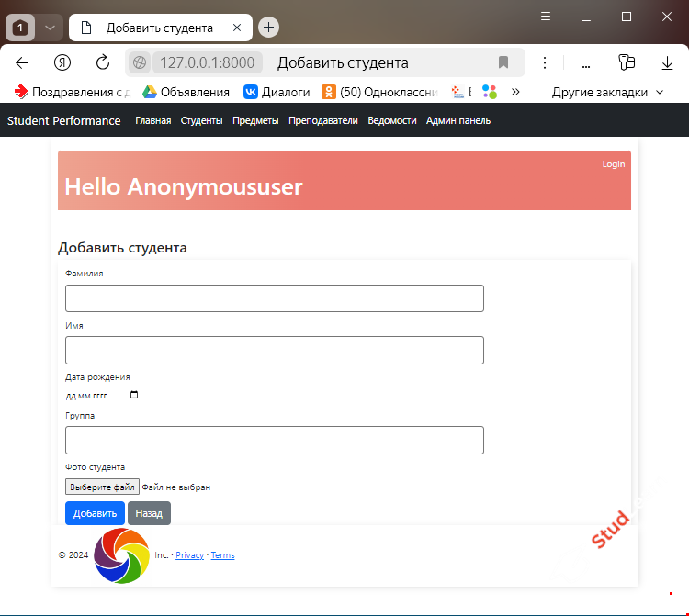
Task: Click the Student Performance brand link
Action: pyautogui.click(x=63, y=121)
